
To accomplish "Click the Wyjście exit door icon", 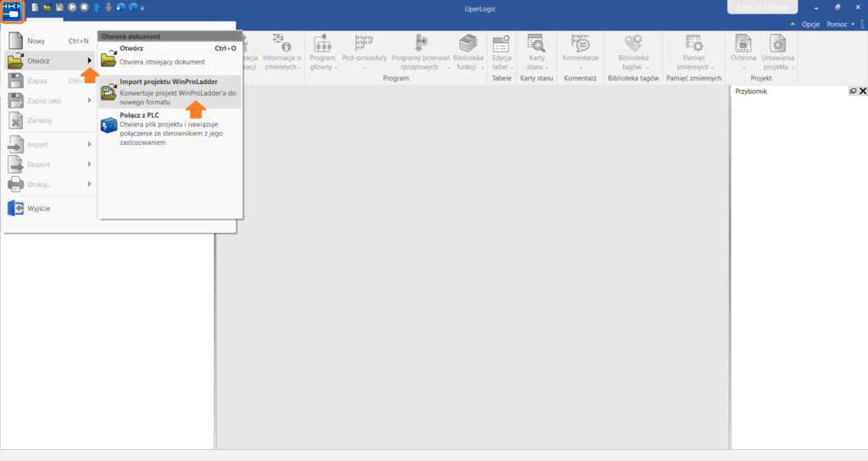I will coord(15,208).
